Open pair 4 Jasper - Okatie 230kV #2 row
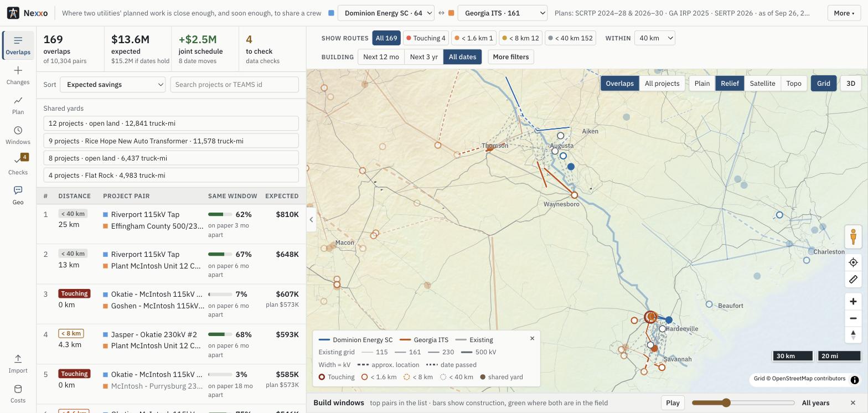 tap(171, 344)
